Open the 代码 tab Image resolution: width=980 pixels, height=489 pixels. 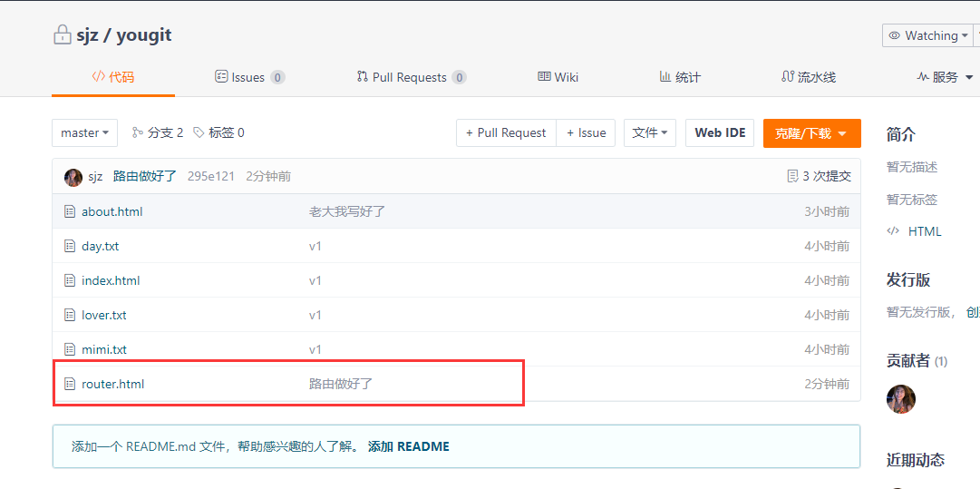113,77
